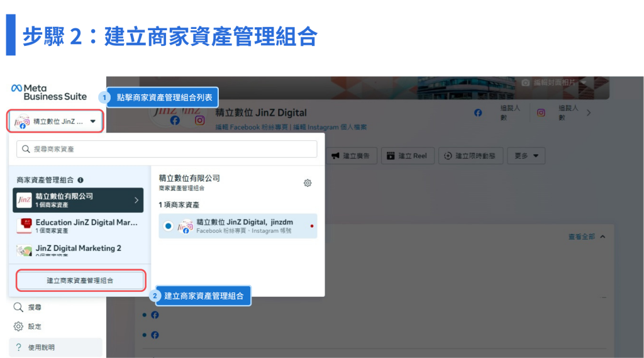The image size is (644, 358).
Task: Click the Meta Business Suite logo
Action: click(49, 92)
